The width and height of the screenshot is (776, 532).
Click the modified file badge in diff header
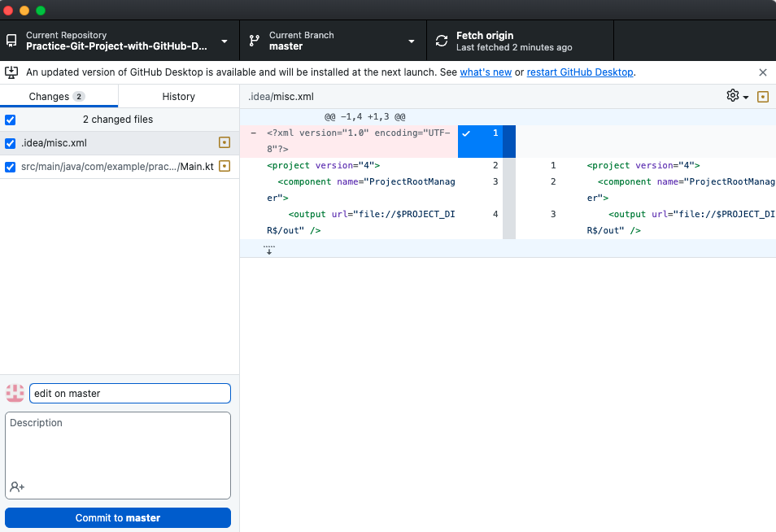click(x=763, y=96)
